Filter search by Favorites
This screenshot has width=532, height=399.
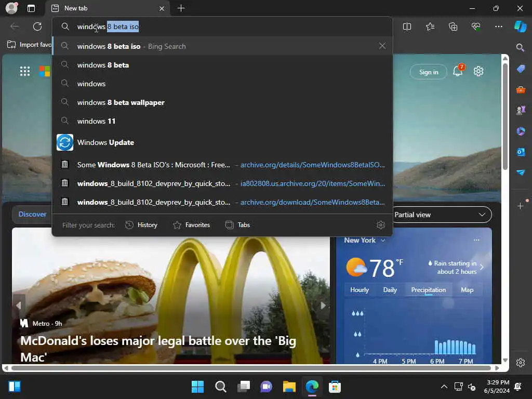(192, 225)
